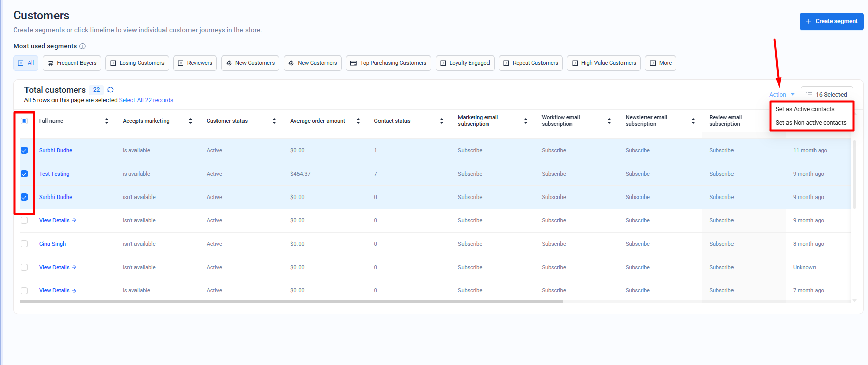This screenshot has height=365, width=868.
Task: Open the 16 Selected columns dropdown
Action: click(826, 95)
